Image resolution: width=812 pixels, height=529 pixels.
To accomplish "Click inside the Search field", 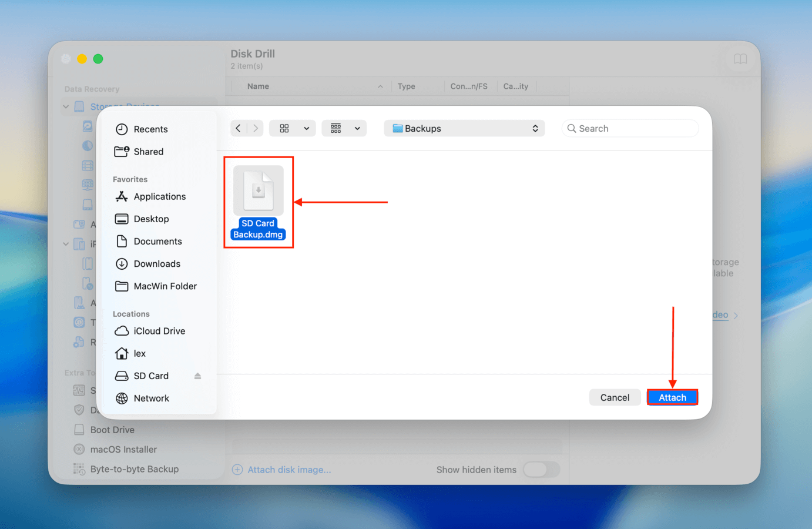I will click(630, 128).
